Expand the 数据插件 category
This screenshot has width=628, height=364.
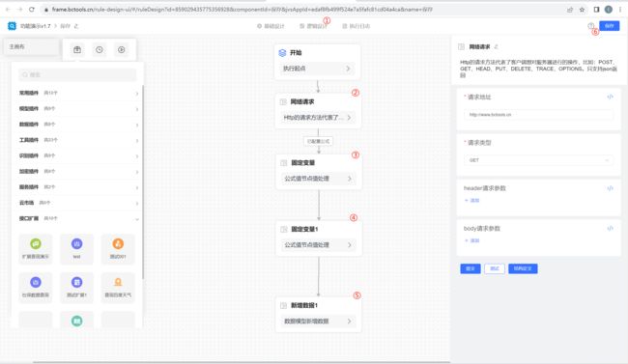tap(78, 125)
